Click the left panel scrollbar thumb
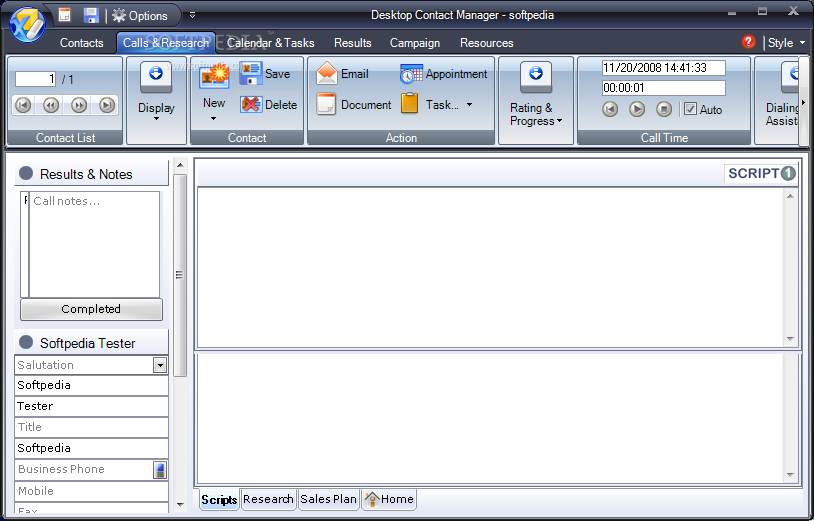This screenshot has width=814, height=521. (180, 275)
